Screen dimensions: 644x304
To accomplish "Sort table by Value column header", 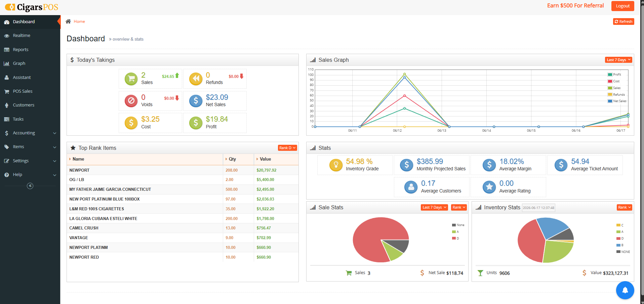I will click(276, 159).
